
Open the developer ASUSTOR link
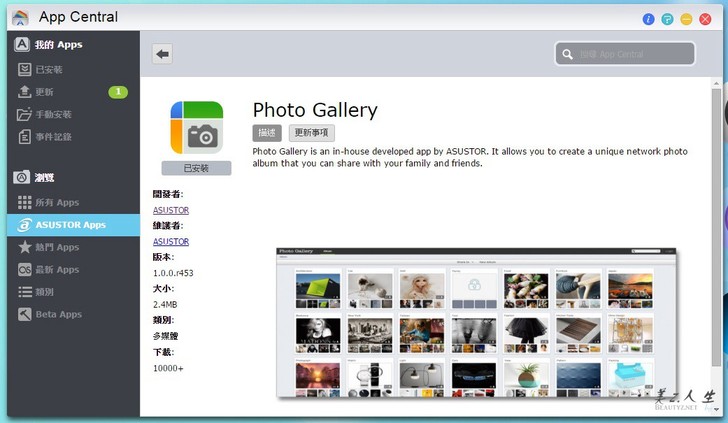[x=171, y=210]
